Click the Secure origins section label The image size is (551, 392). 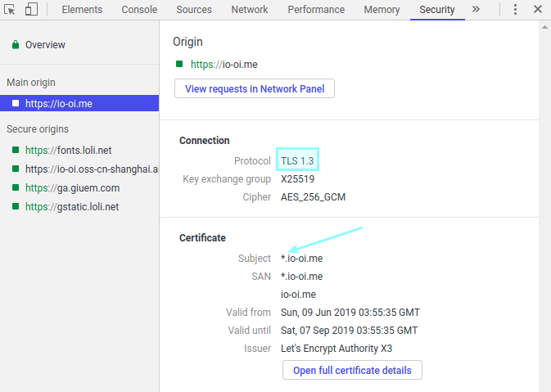coord(38,129)
